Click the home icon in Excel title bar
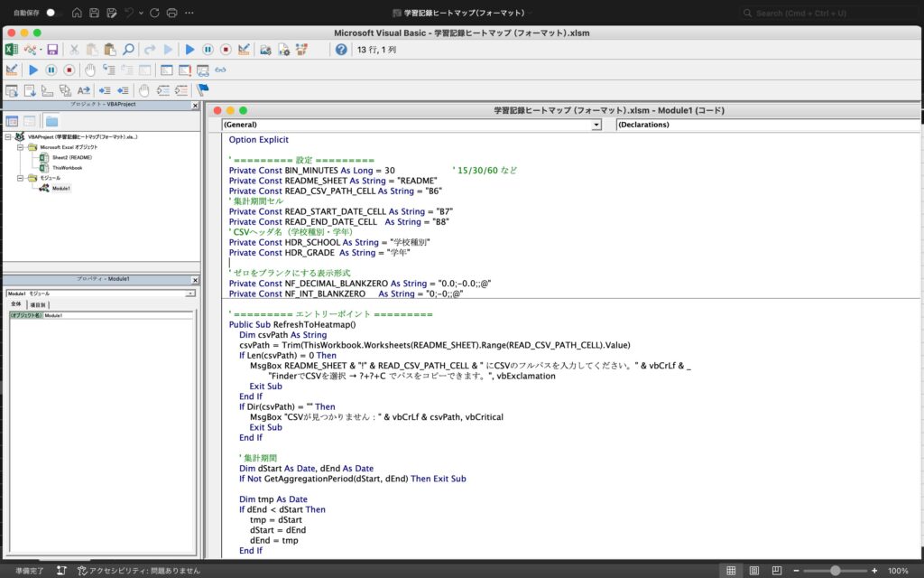 (x=77, y=13)
